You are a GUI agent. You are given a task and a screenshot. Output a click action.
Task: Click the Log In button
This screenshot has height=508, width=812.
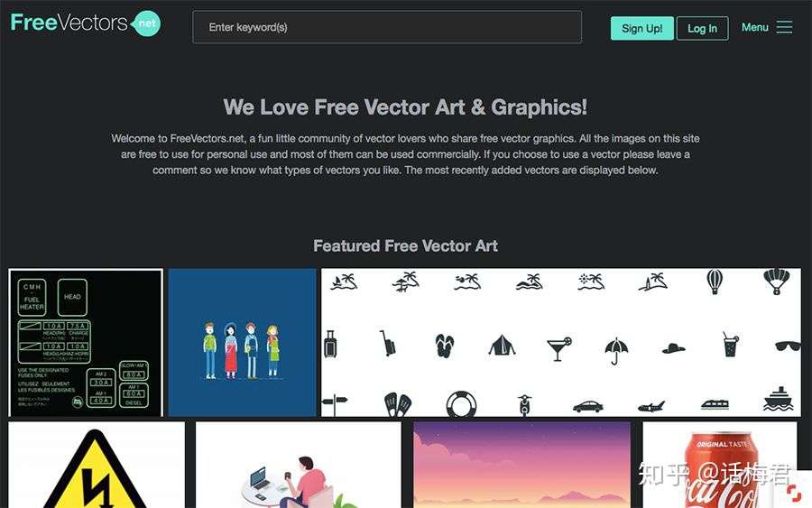[x=702, y=28]
